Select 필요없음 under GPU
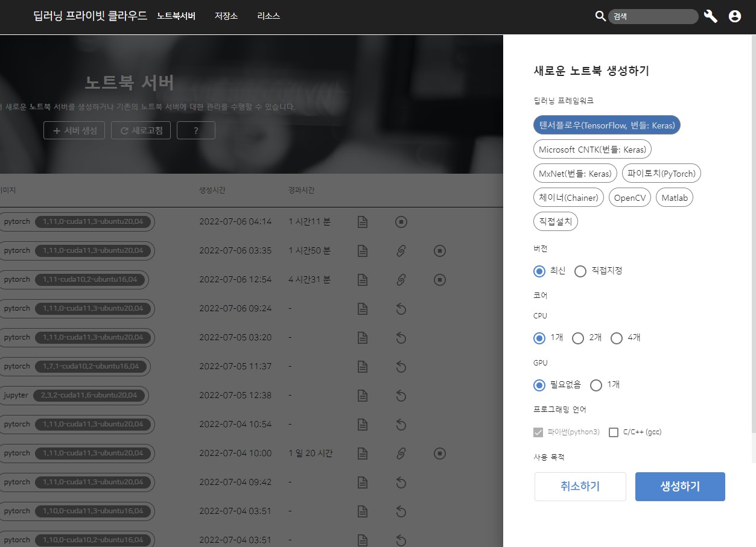 coord(539,385)
